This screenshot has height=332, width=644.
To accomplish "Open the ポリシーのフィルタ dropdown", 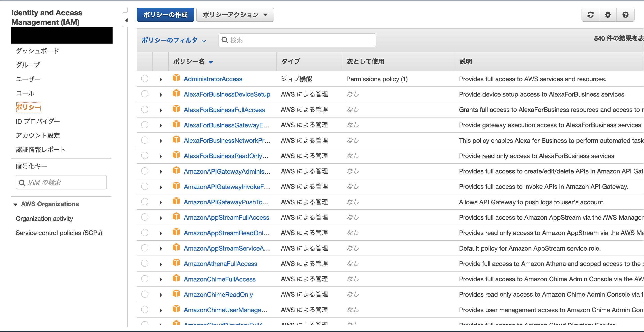I will [174, 40].
